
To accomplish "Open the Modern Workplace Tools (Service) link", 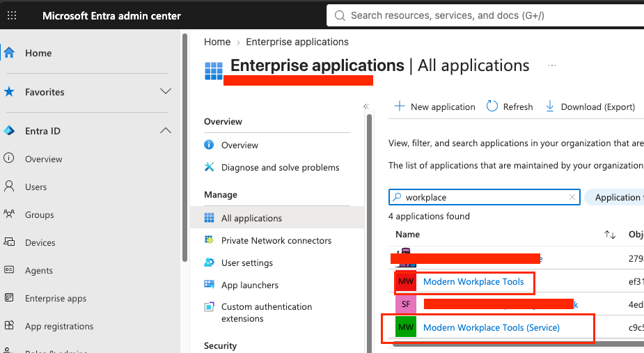I will [492, 327].
